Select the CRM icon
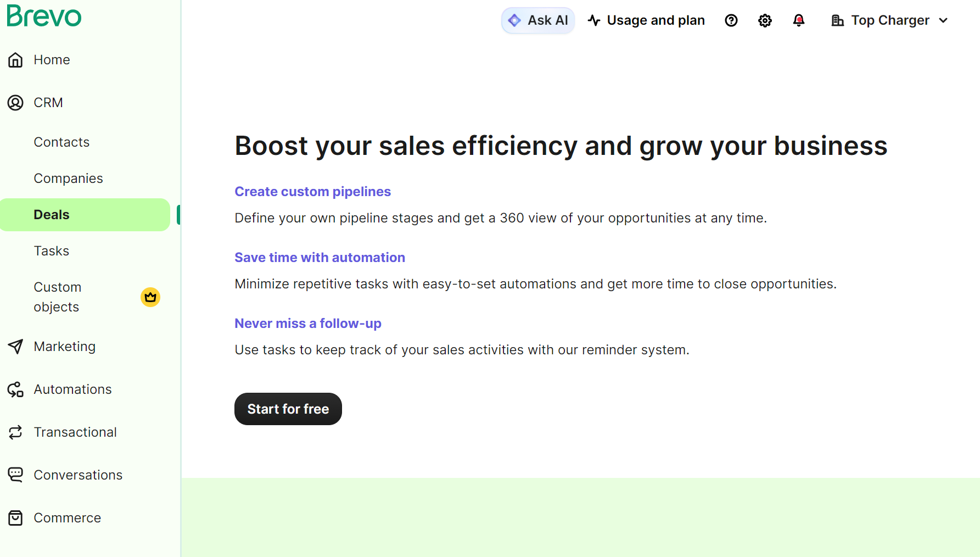The height and width of the screenshot is (557, 980). (x=15, y=102)
